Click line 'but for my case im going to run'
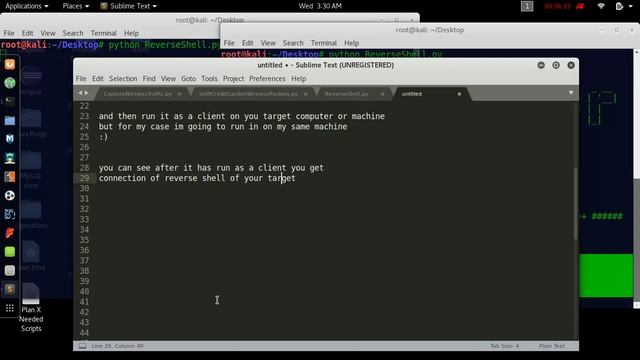This screenshot has width=640, height=360. point(223,127)
